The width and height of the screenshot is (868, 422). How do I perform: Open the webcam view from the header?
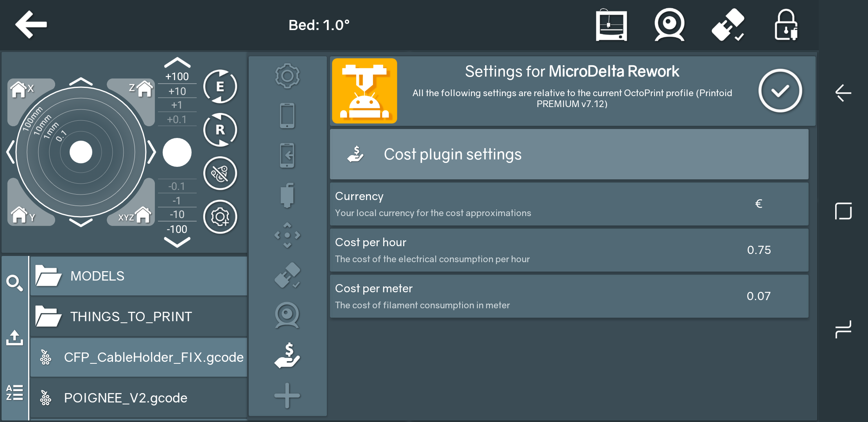point(669,25)
